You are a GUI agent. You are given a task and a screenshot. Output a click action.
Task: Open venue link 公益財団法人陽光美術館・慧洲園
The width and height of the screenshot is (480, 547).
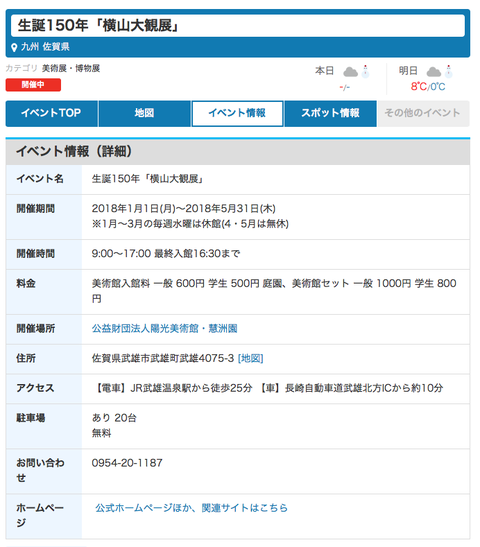click(164, 329)
